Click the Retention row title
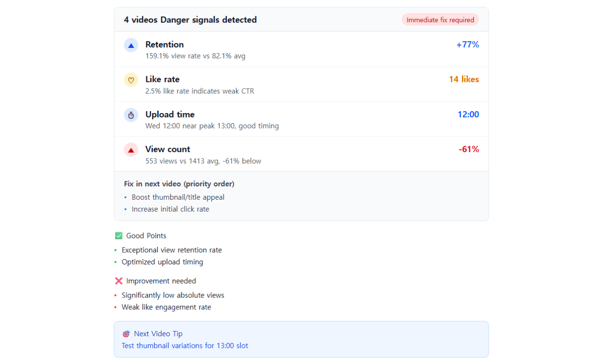Viewport: 609px width, 364px height. (x=164, y=45)
